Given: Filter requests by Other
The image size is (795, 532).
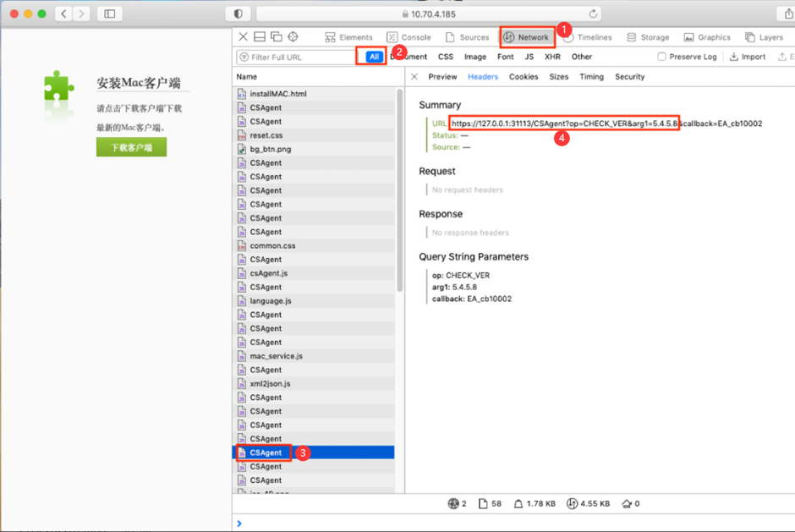Looking at the screenshot, I should tap(582, 57).
